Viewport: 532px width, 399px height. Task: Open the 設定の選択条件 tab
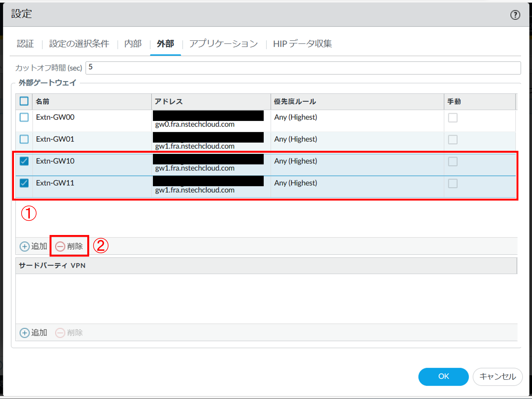click(x=79, y=44)
